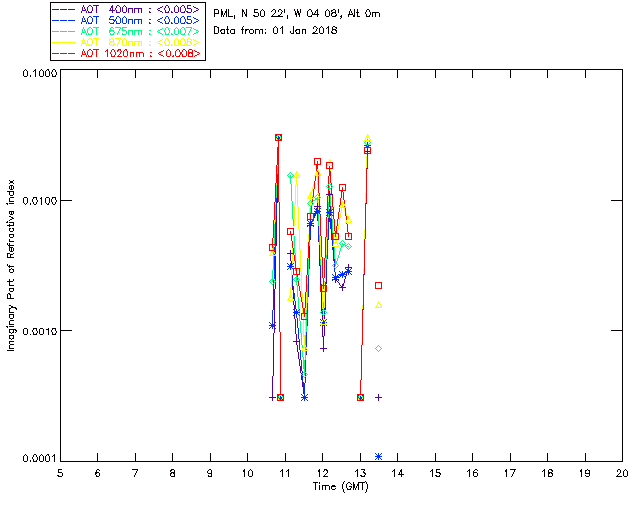Viewport: 640px width, 512px height.
Task: Click the y-axis label '0.0001'
Action: click(39, 458)
